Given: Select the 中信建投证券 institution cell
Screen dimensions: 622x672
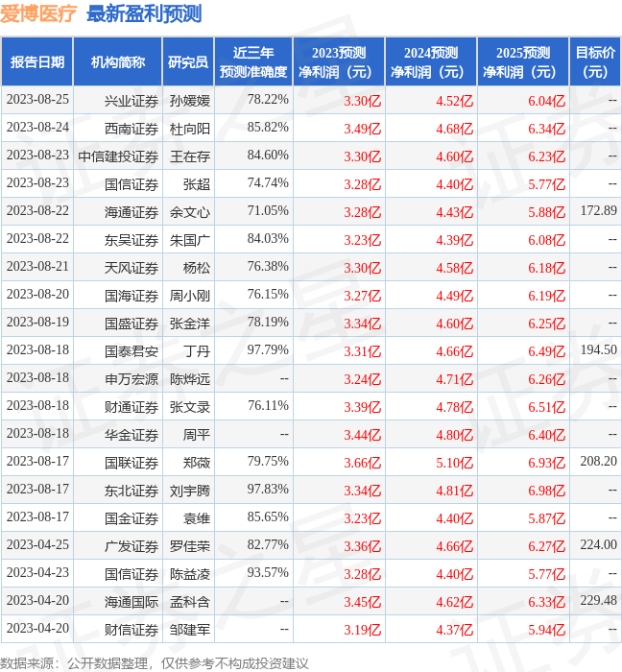Looking at the screenshot, I should [x=118, y=156].
